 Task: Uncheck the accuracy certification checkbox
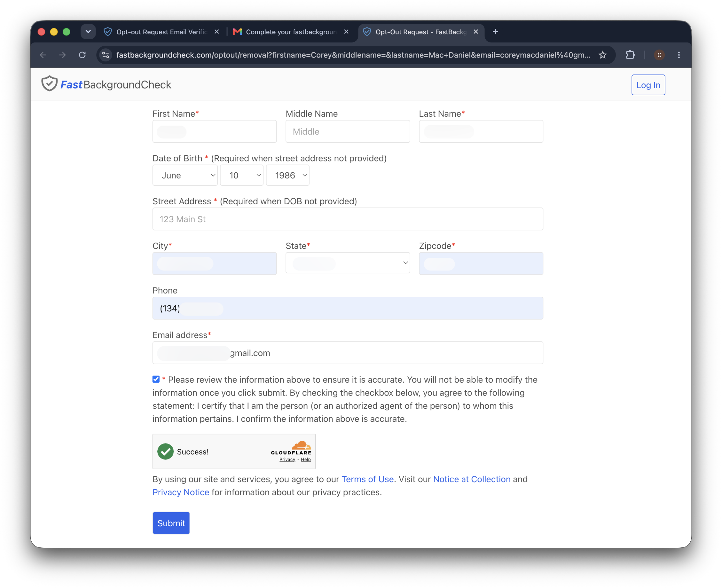point(156,379)
